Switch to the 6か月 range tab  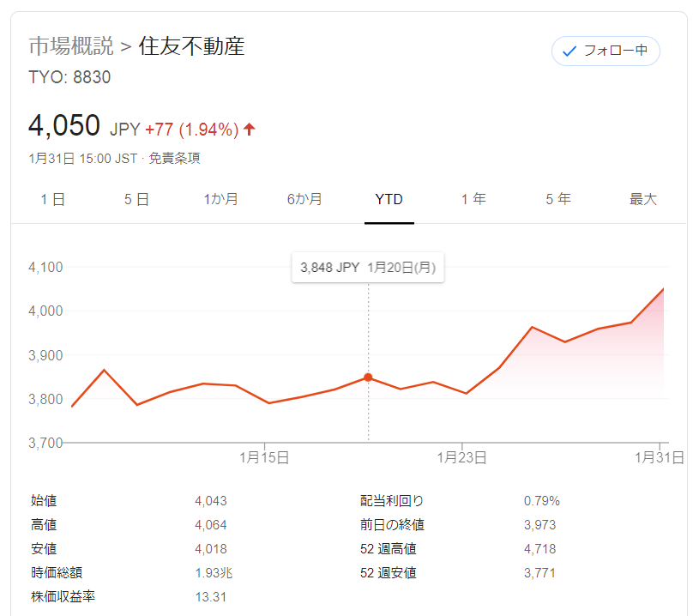(x=304, y=199)
